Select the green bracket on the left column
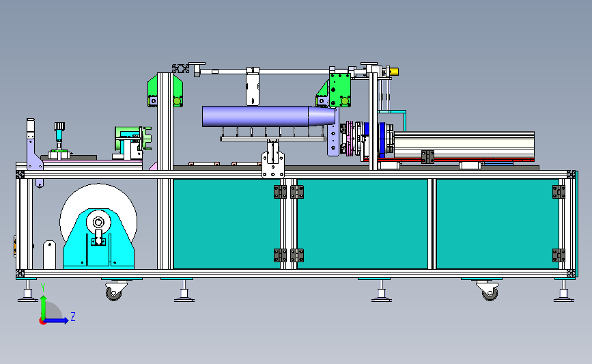Image resolution: width=592 pixels, height=364 pixels. click(165, 91)
